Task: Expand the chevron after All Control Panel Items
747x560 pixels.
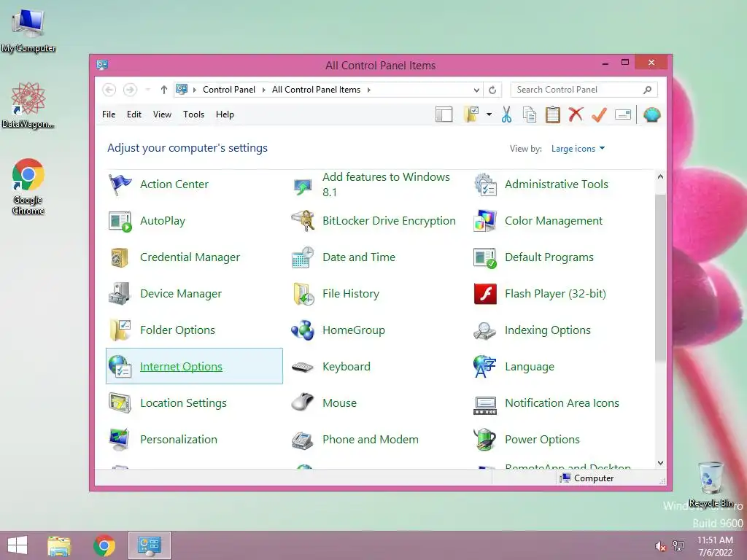Action: click(368, 90)
